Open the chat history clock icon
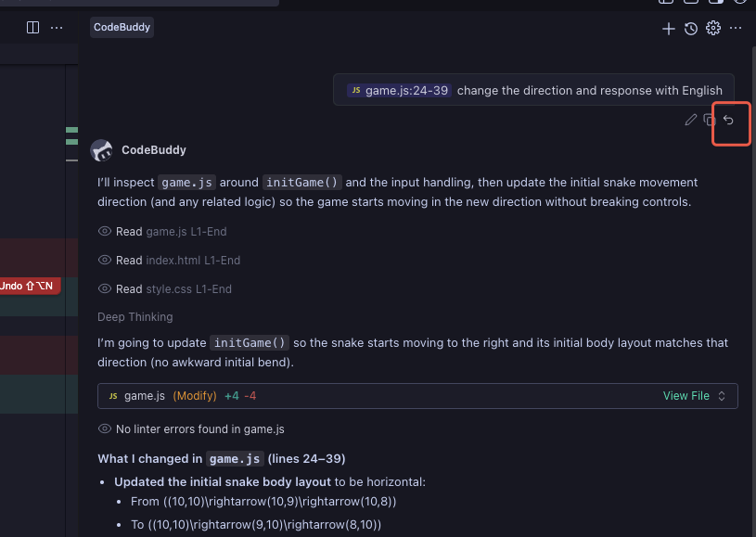The image size is (756, 537). pyautogui.click(x=690, y=29)
